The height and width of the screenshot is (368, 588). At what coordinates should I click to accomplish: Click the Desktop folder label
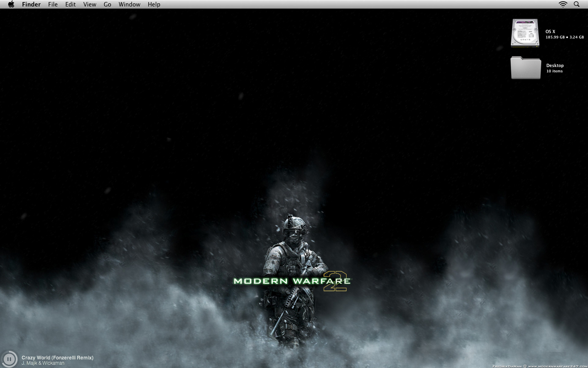[x=555, y=65]
